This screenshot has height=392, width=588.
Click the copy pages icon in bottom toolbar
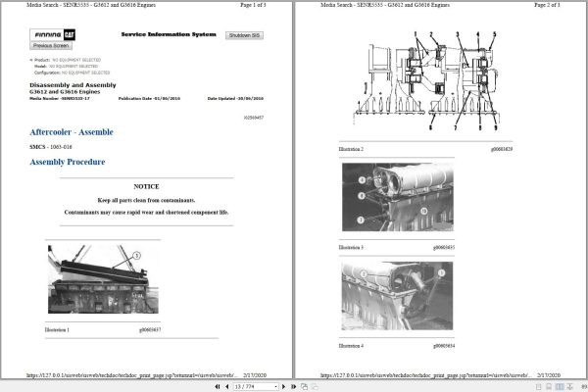304,386
